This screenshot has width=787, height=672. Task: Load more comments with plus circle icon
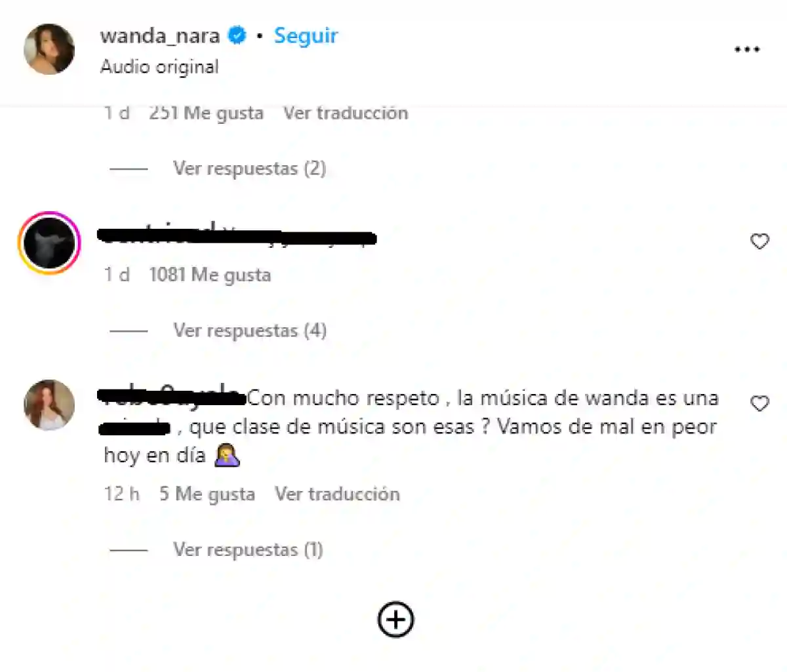pos(395,620)
